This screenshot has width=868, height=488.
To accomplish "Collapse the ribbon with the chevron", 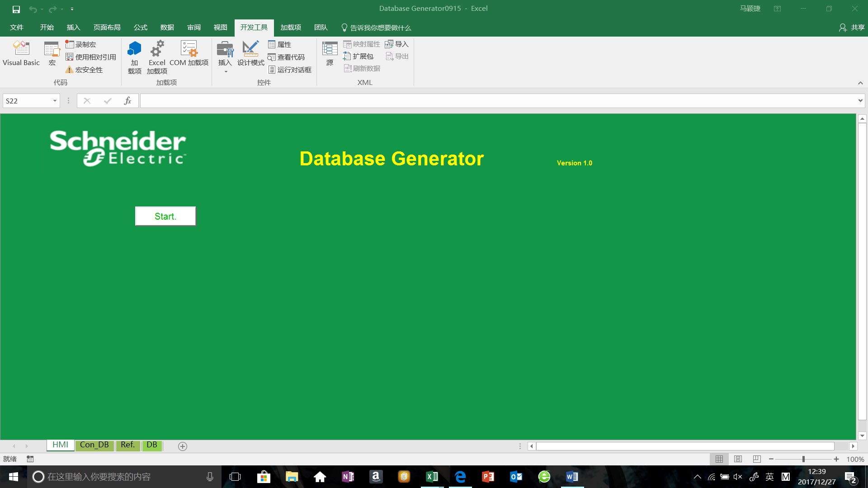I will point(860,83).
